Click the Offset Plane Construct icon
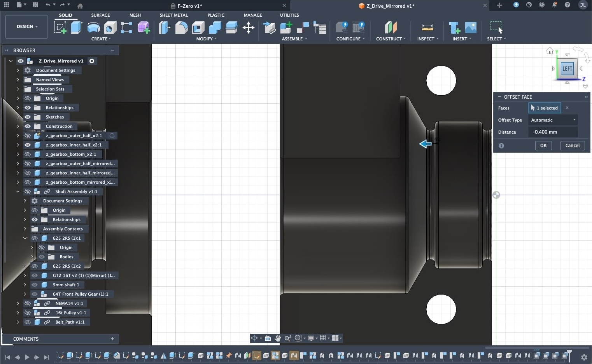 pos(391,28)
